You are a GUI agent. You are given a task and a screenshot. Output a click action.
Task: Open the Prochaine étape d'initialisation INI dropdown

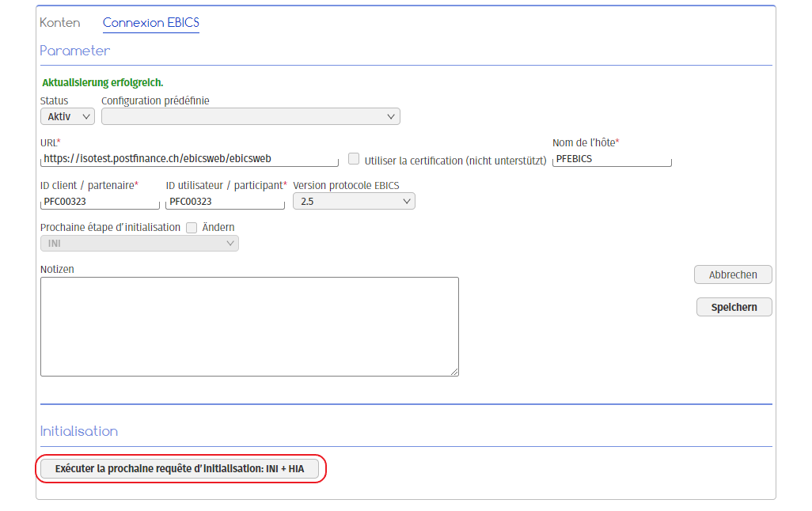point(139,244)
